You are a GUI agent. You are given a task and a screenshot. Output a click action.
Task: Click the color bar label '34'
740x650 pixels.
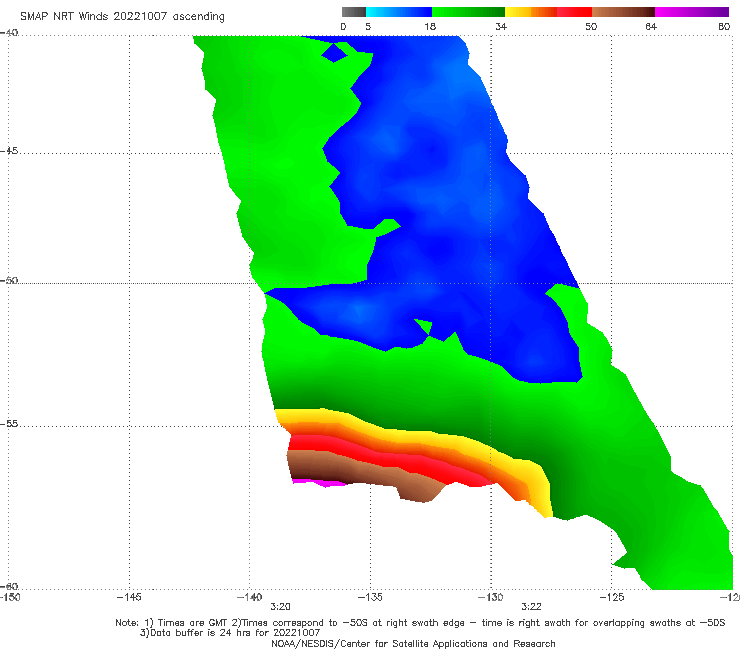pos(501,26)
